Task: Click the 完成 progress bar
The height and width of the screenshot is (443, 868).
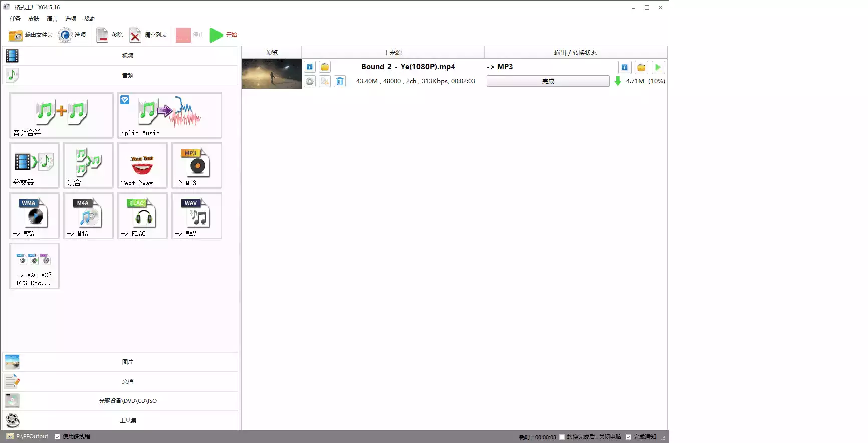Action: click(x=548, y=81)
